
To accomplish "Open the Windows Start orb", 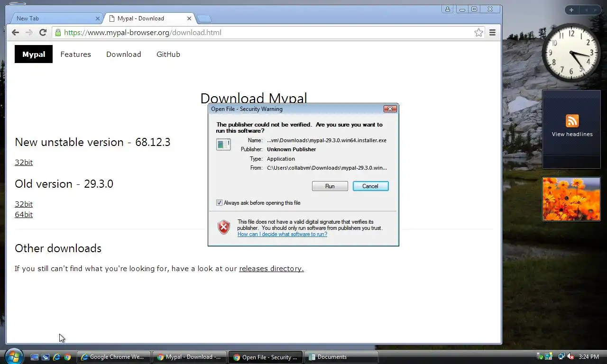I will [13, 356].
